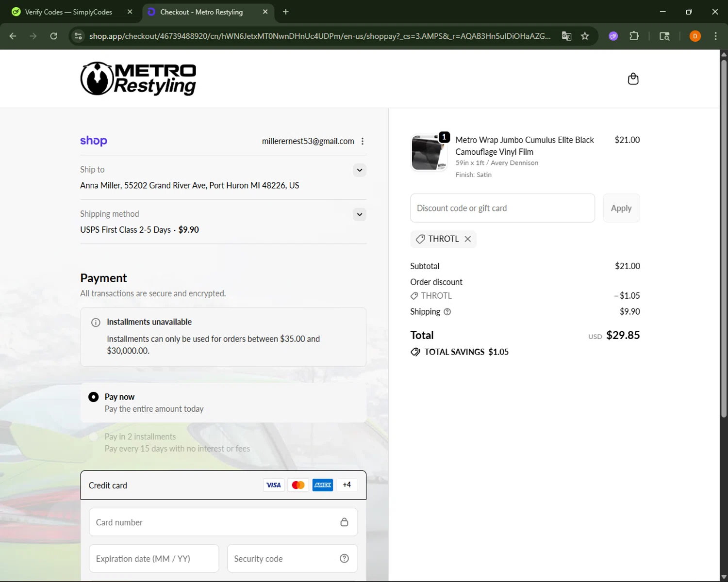
Task: Focus the discount code or gift card field
Action: click(502, 208)
